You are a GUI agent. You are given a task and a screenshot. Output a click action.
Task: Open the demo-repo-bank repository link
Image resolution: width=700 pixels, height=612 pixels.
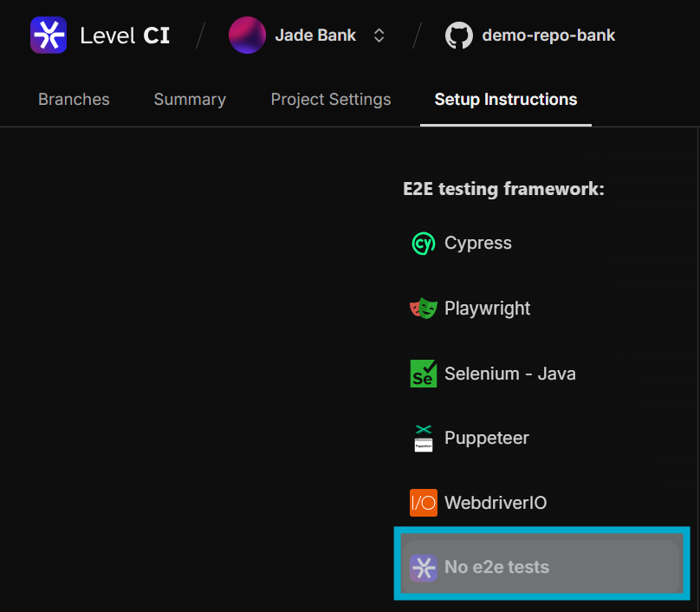coord(548,36)
